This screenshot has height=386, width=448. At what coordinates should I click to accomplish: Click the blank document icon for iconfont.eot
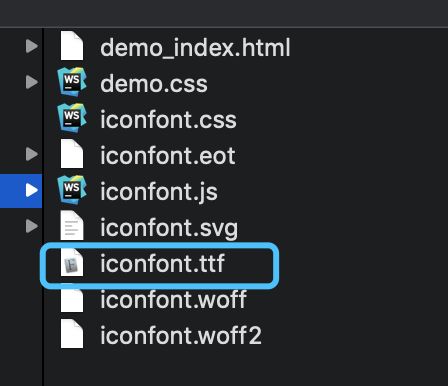pyautogui.click(x=72, y=154)
